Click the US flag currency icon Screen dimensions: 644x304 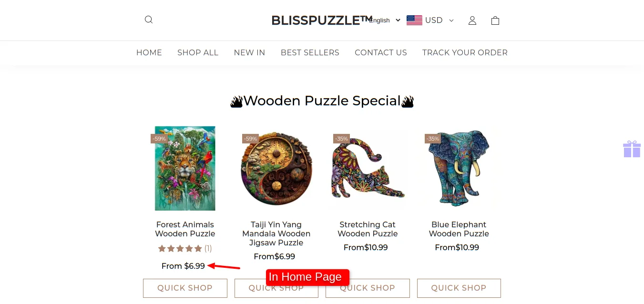[414, 20]
